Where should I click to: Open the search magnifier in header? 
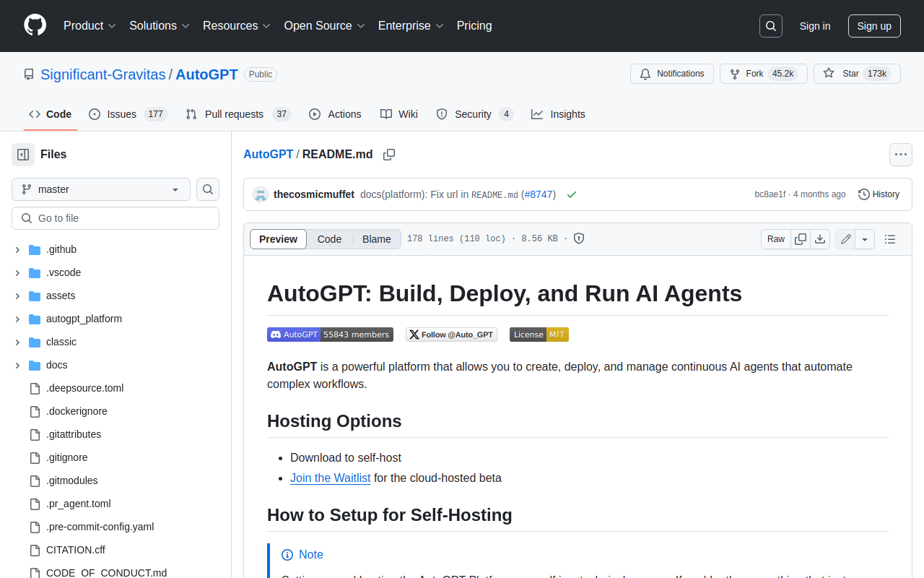[x=771, y=26]
